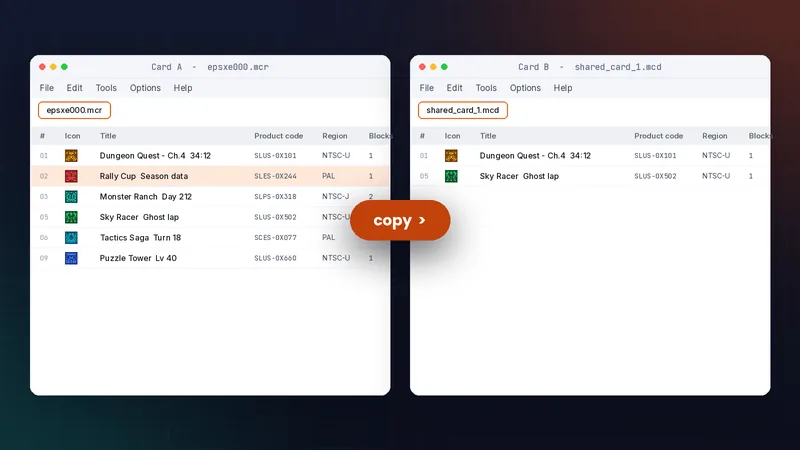Click Product code column header in Card A
Viewport: 800px width, 450px height.
[279, 136]
